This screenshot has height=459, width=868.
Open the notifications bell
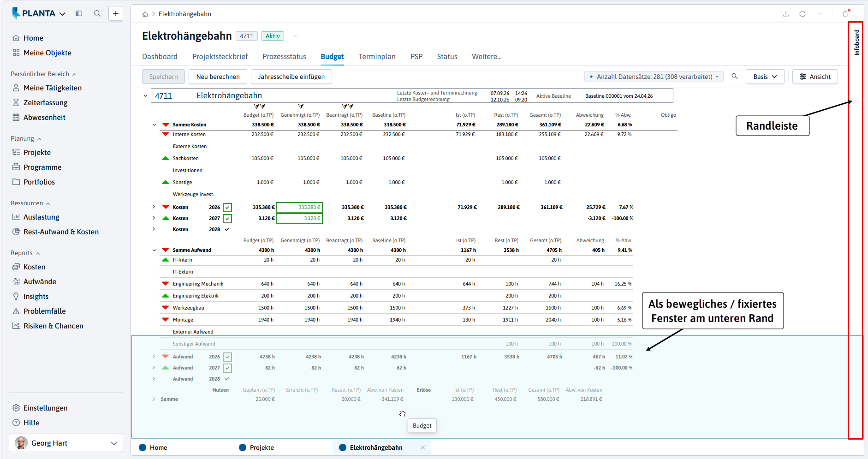(845, 14)
